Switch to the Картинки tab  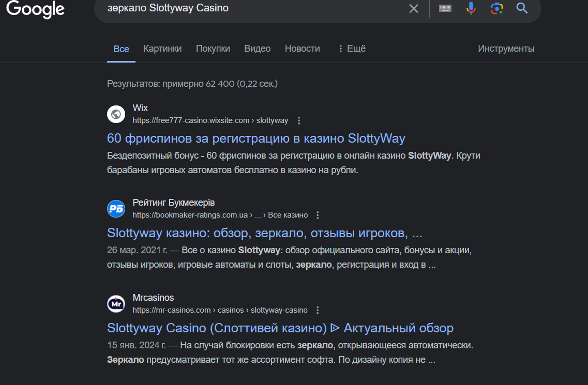(162, 49)
